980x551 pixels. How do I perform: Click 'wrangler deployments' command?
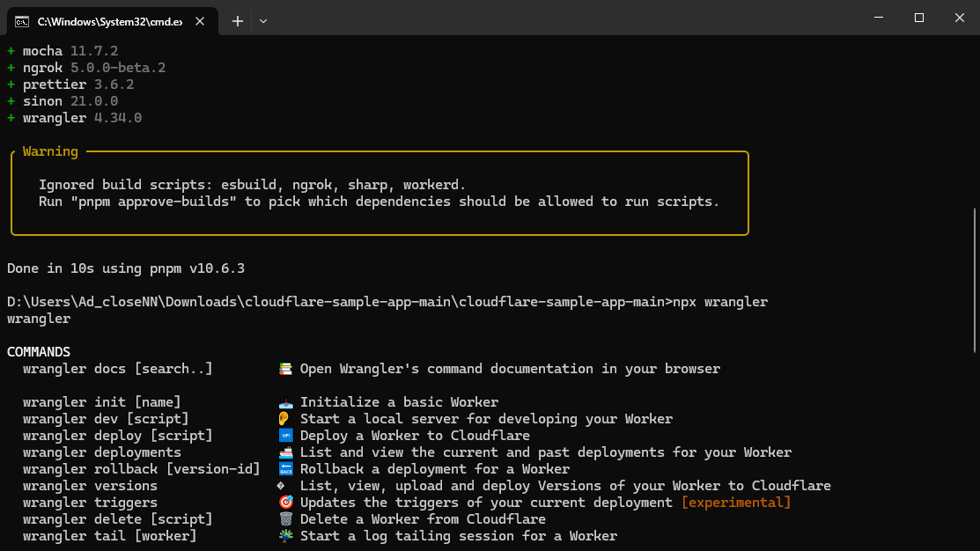pos(102,452)
